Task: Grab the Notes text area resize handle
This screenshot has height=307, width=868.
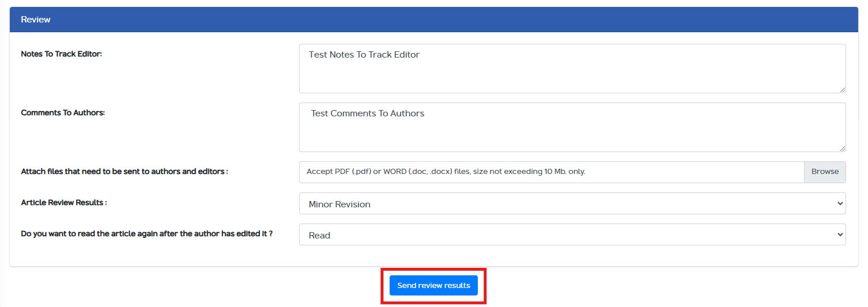Action: click(x=843, y=89)
